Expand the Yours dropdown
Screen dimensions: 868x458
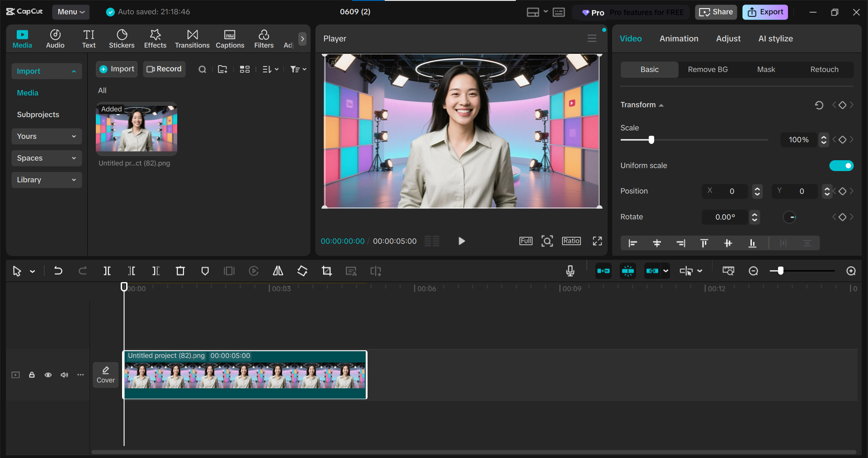pos(47,136)
